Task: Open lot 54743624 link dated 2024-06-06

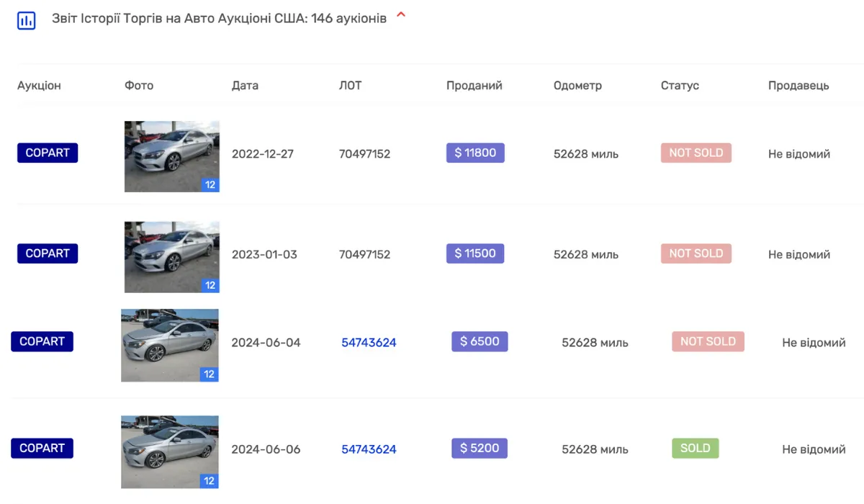Action: (x=369, y=449)
